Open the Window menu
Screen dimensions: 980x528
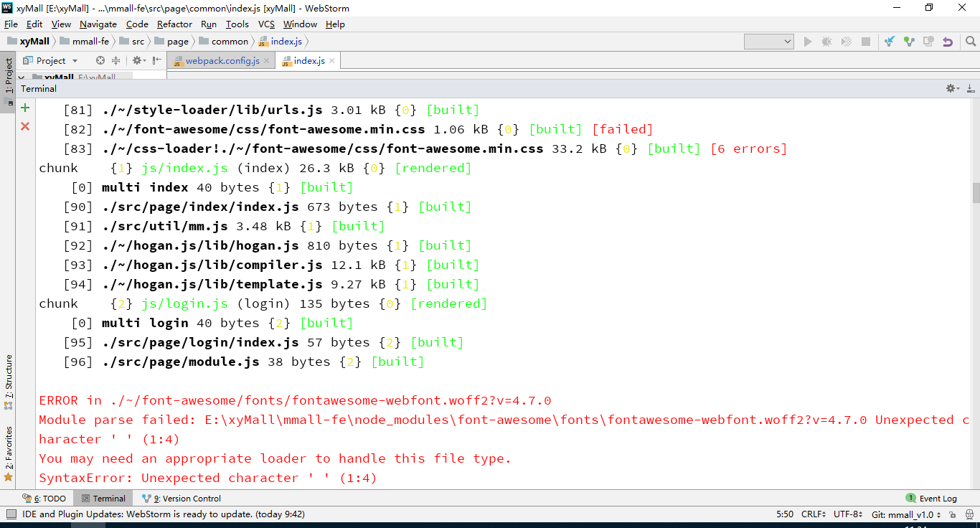(300, 24)
